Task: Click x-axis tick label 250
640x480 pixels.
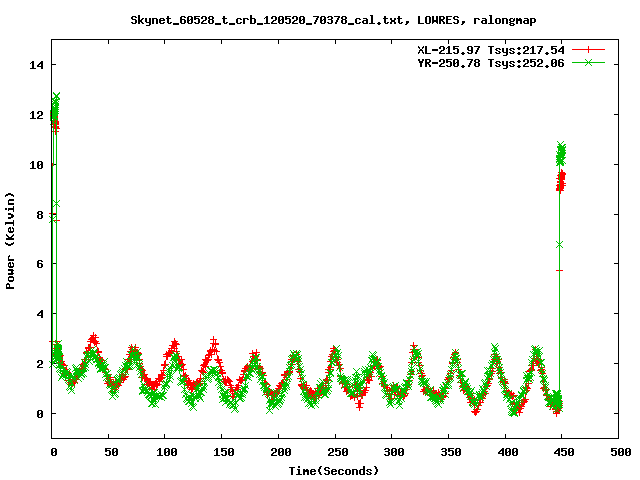Action: (x=338, y=452)
